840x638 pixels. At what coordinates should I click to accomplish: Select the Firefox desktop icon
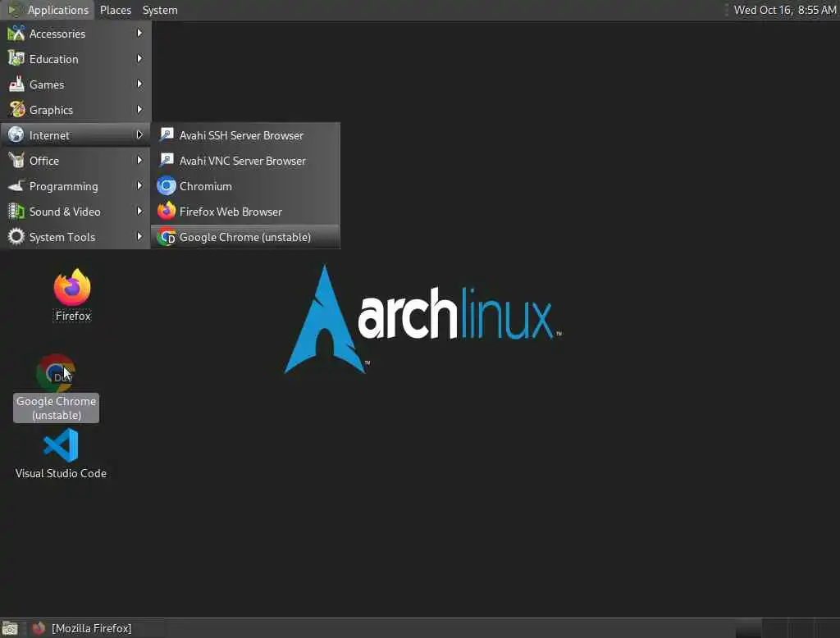click(x=72, y=287)
